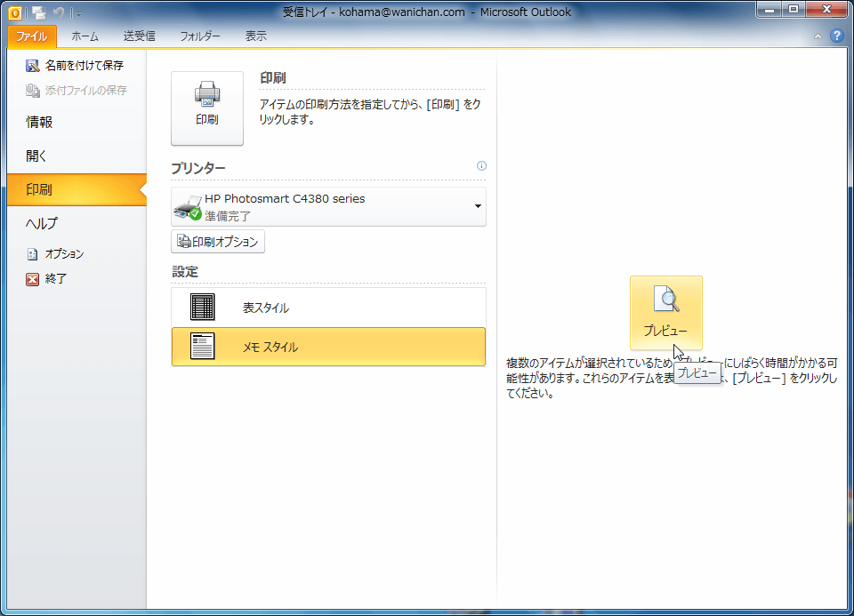Click send/receive quick access icon
Viewport: 854px width, 616px height.
click(38, 12)
